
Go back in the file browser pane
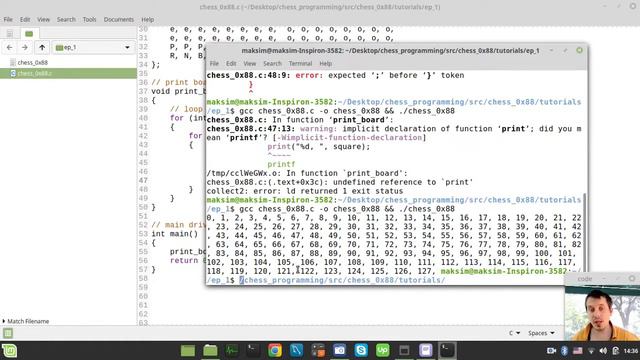(9, 47)
